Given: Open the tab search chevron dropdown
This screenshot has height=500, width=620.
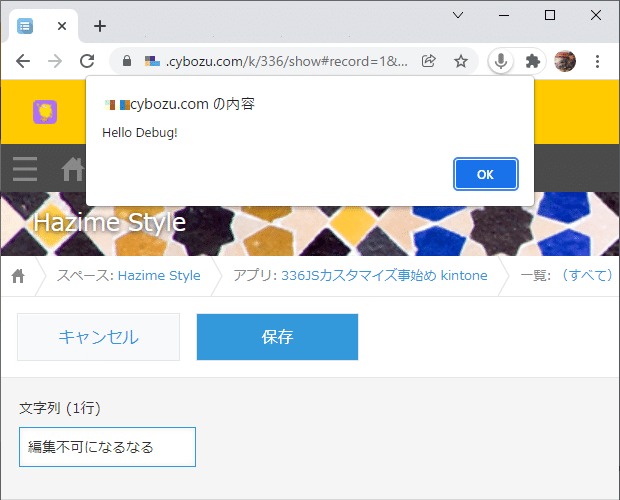Looking at the screenshot, I should click(458, 15).
